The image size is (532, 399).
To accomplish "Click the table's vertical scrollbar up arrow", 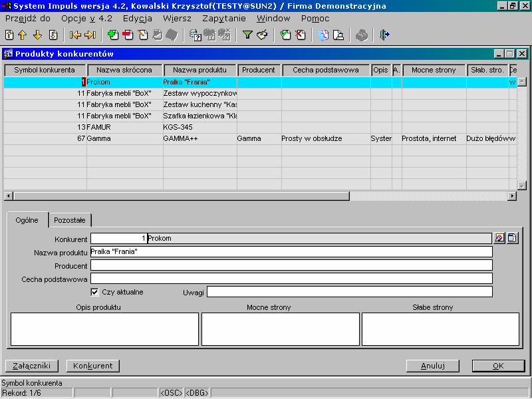I will (x=521, y=81).
